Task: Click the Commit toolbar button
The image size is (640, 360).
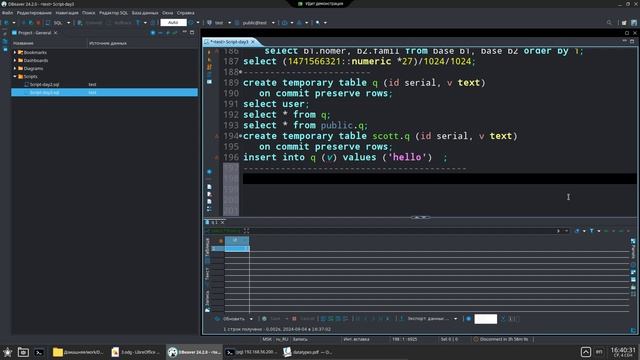Action: [x=90, y=23]
